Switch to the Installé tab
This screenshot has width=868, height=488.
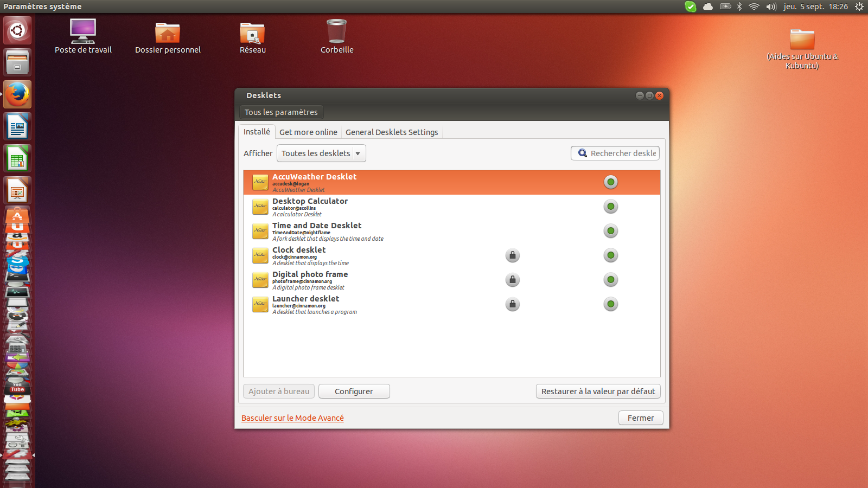tap(257, 132)
